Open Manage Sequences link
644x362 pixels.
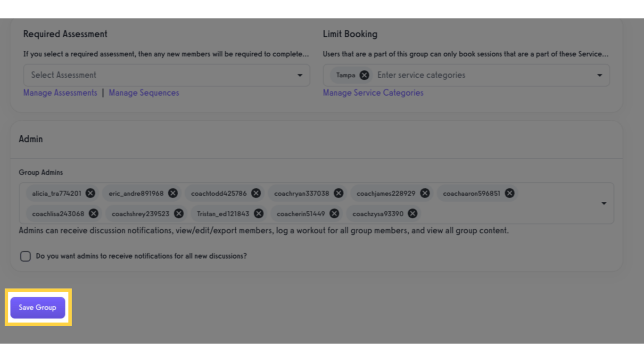tap(144, 93)
